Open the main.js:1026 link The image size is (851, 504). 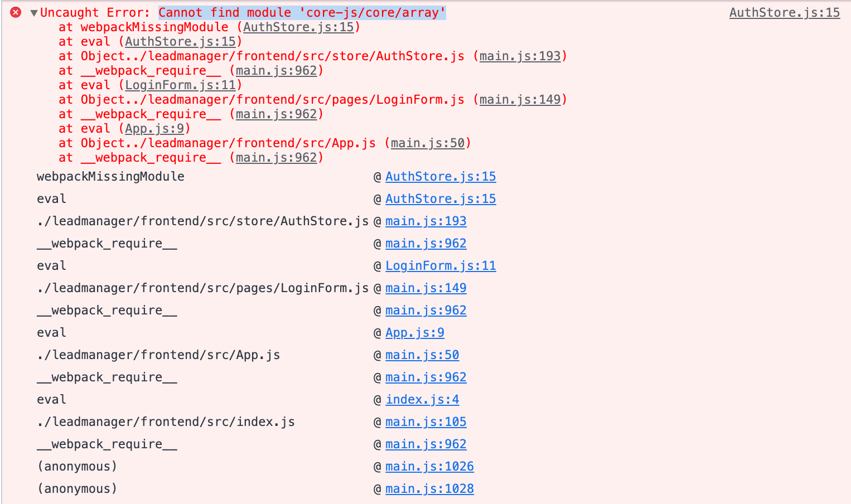429,466
